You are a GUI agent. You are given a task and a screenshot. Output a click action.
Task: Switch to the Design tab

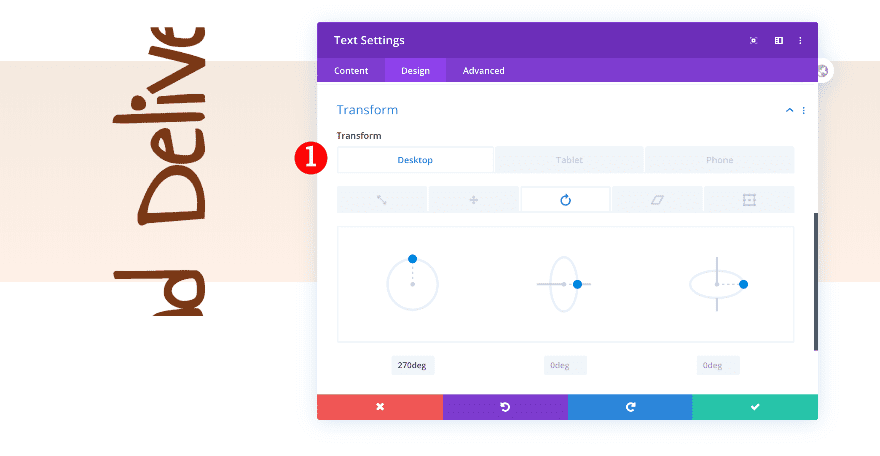pyautogui.click(x=415, y=71)
